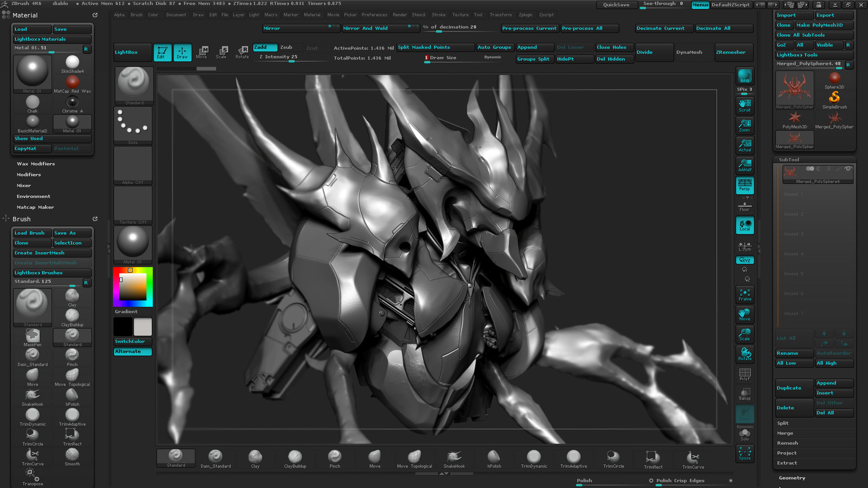Click the DynaMesh button

[x=689, y=52]
